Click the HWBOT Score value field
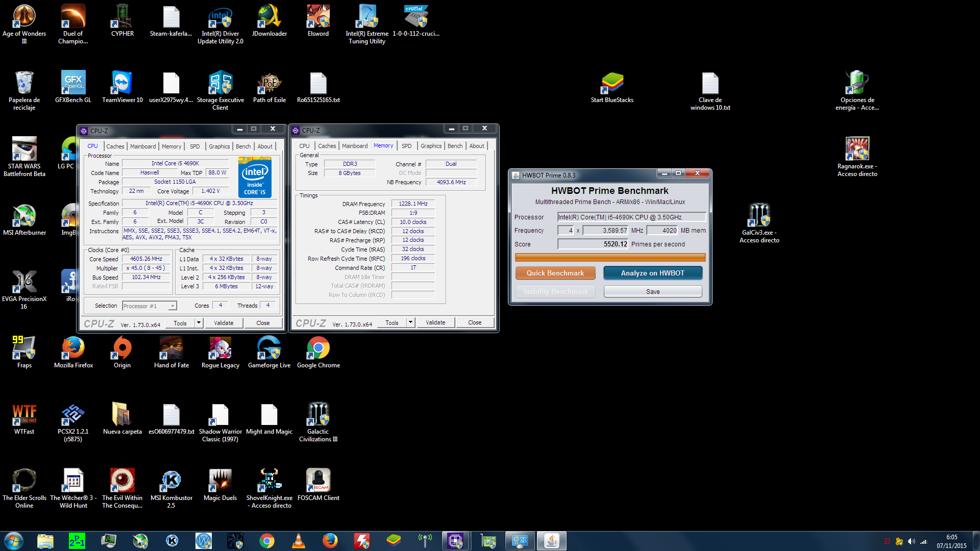Screen dimensions: 980x551 point(593,244)
